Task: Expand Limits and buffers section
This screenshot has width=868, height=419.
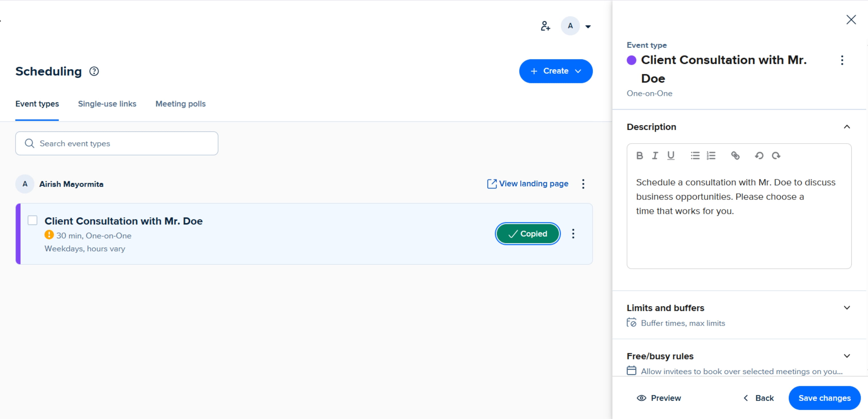Action: [847, 308]
